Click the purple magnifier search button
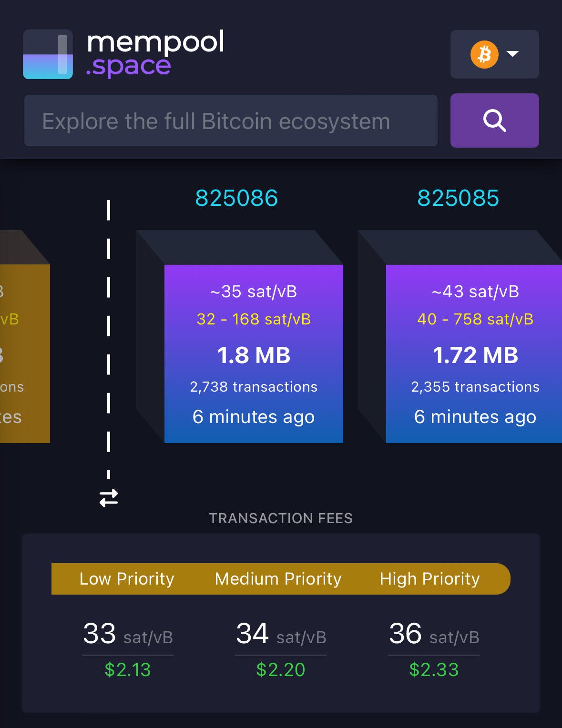Screen dimensions: 562x728 495,121
